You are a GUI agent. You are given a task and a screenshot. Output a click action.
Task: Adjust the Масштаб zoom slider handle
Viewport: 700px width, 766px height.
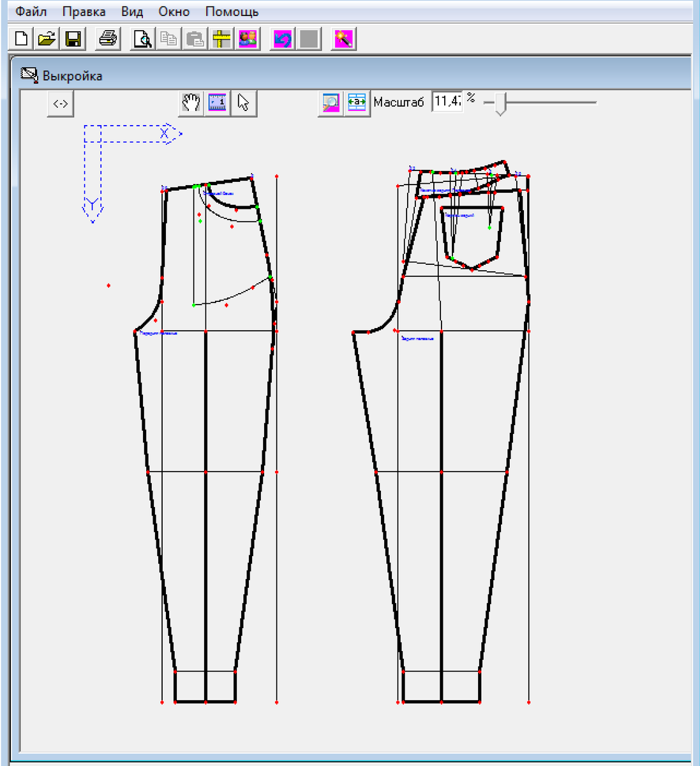[501, 104]
